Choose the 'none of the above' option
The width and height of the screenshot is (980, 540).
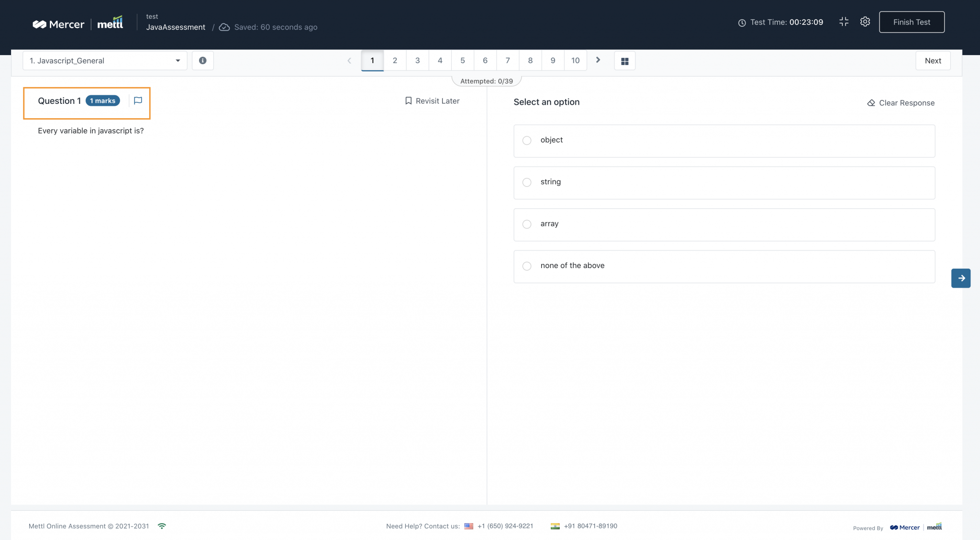tap(527, 266)
